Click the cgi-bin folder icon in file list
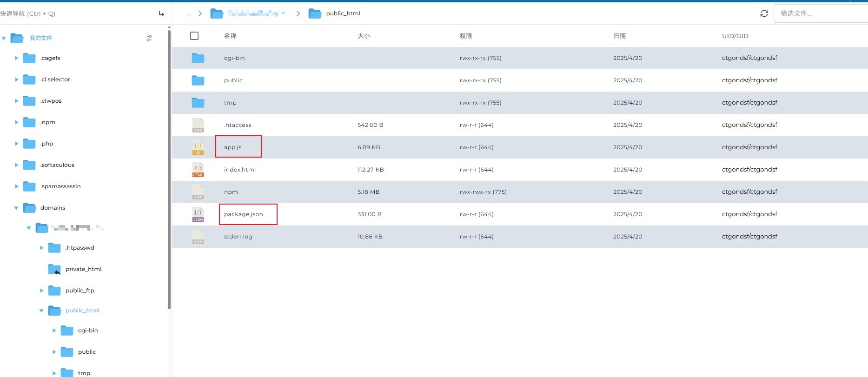The image size is (868, 377). pos(198,58)
